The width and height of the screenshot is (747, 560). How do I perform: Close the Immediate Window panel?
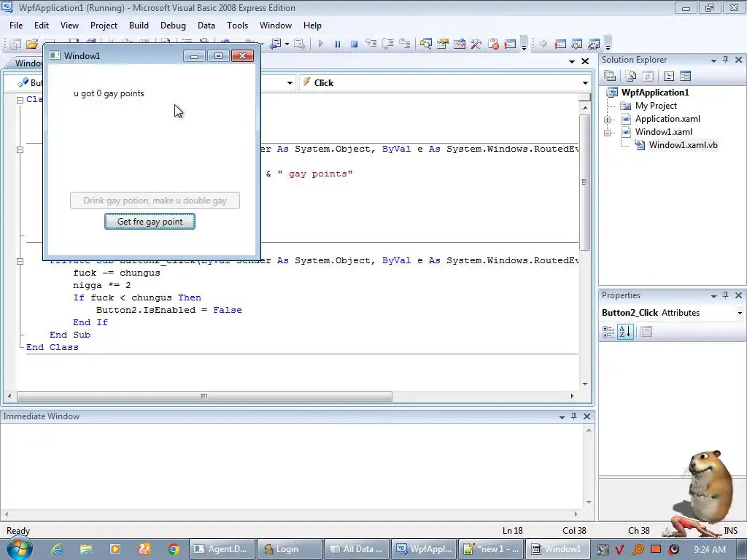587,416
